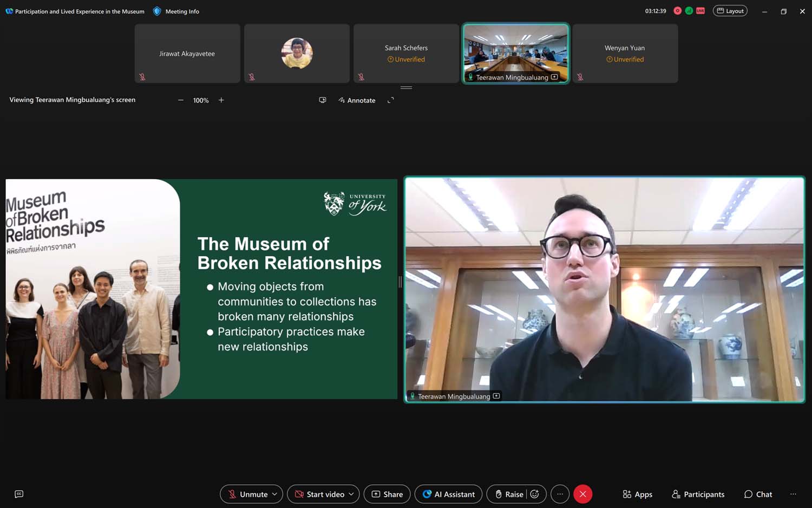Click the red leave meeting button

582,494
